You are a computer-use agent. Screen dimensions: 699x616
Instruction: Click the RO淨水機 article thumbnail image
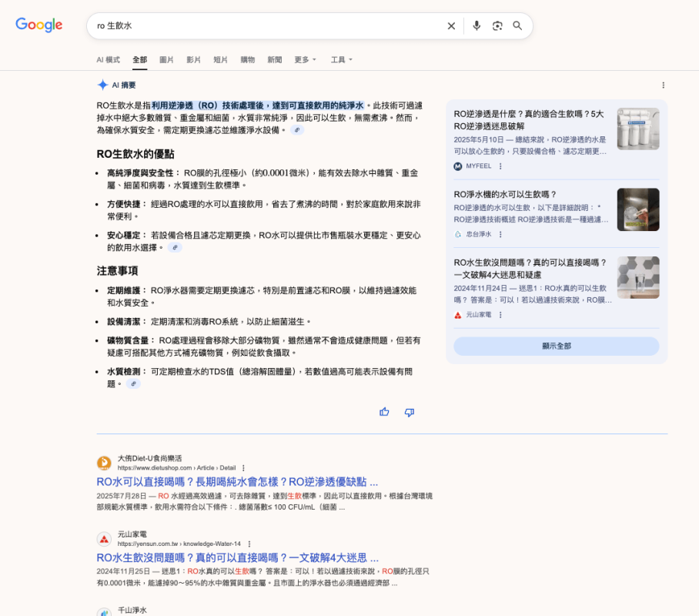(638, 209)
